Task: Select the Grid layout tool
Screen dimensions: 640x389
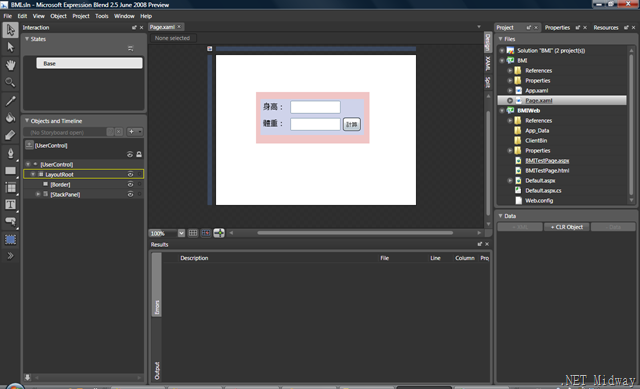Action: (x=10, y=188)
